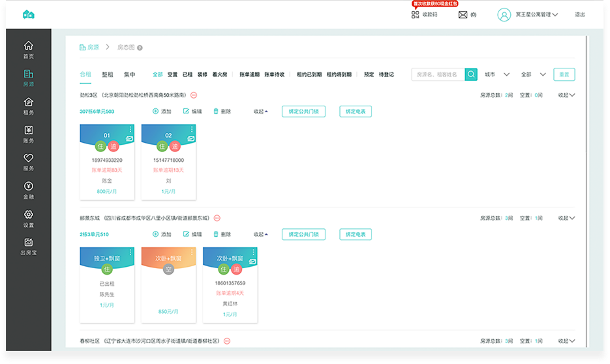Open room card 01 of tenant 陈金
The height and width of the screenshot is (364, 610).
[107, 162]
